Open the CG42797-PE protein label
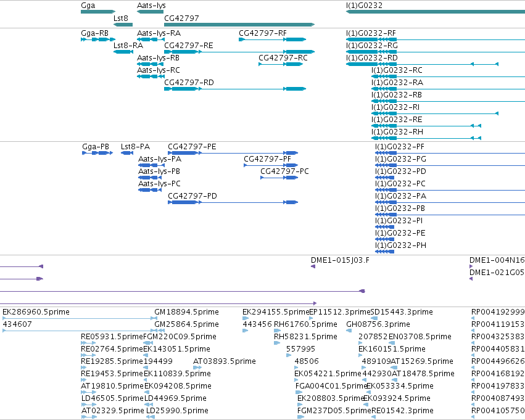525x420 pixels. click(192, 147)
